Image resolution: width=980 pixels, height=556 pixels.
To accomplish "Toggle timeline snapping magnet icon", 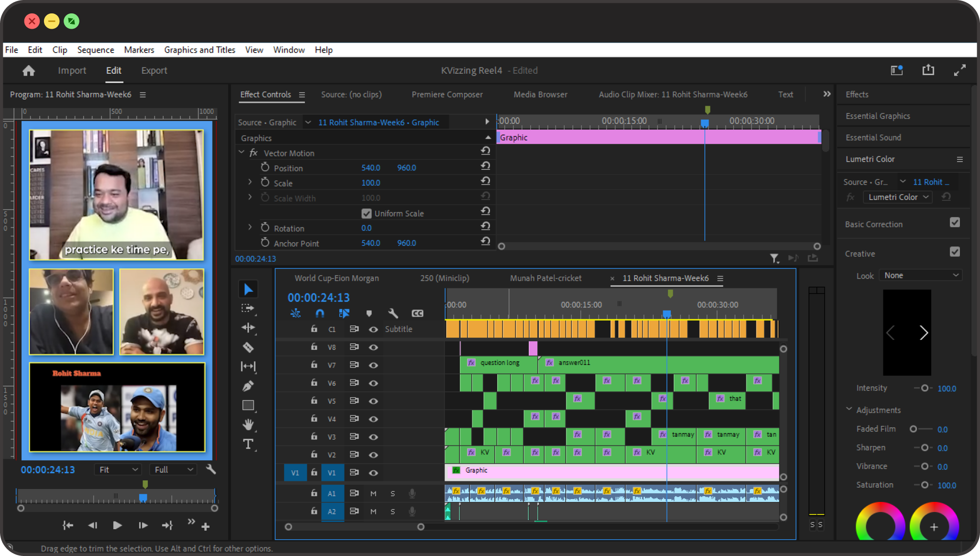I will coord(320,313).
